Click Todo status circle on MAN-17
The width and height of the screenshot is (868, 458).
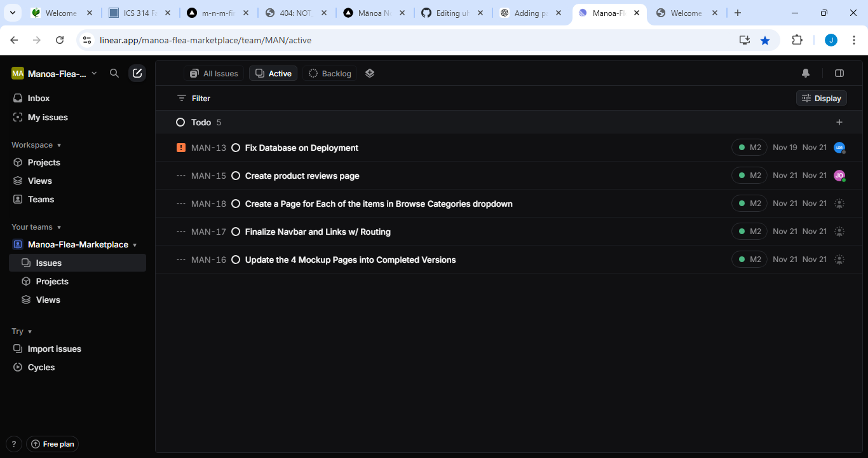click(x=236, y=232)
